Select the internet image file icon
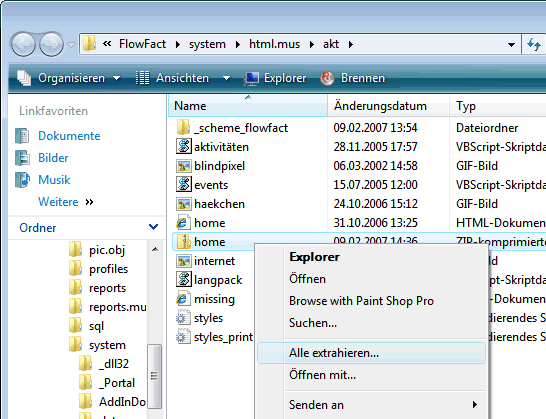 [x=184, y=261]
